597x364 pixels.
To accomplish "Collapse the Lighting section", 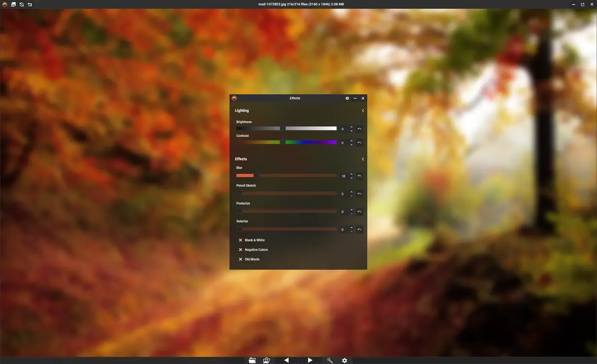I will tap(362, 110).
